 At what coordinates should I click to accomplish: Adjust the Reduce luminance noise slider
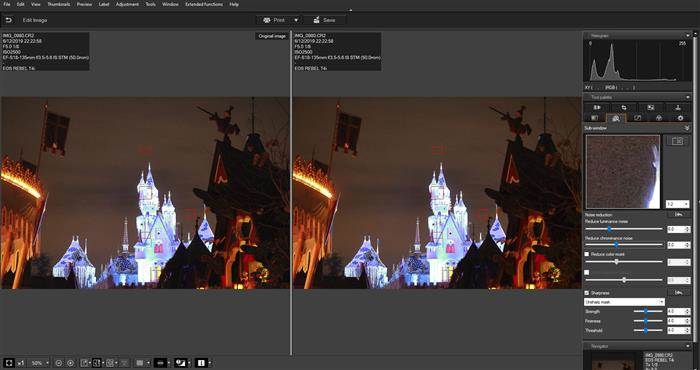[x=624, y=229]
